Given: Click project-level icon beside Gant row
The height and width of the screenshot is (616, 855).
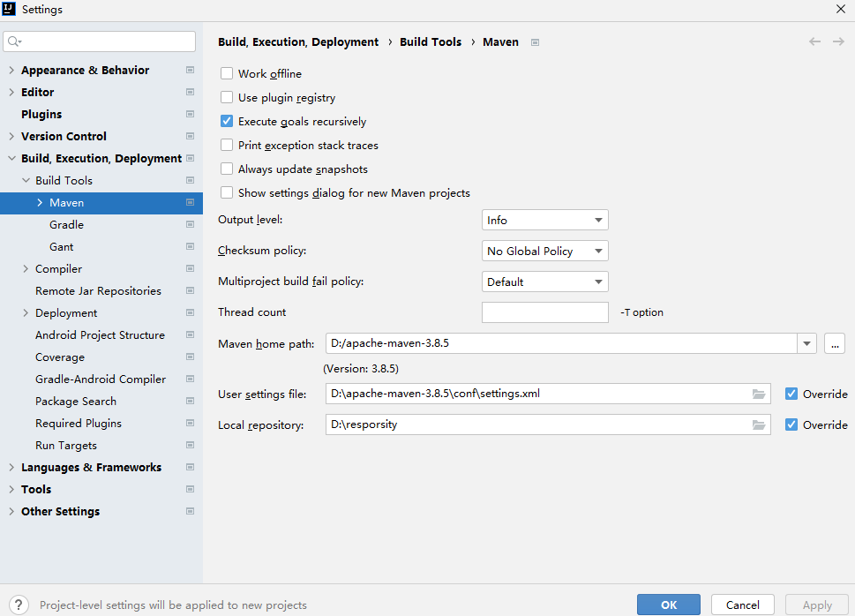Looking at the screenshot, I should click(190, 246).
